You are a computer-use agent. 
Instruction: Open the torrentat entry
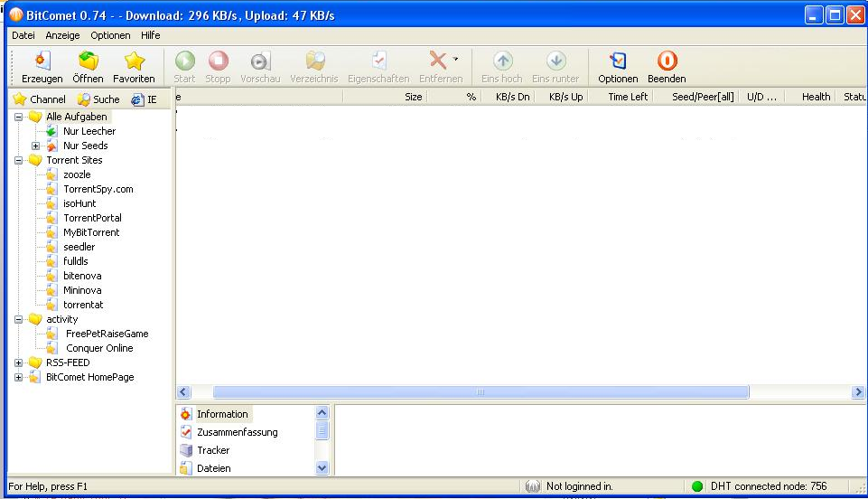point(83,305)
